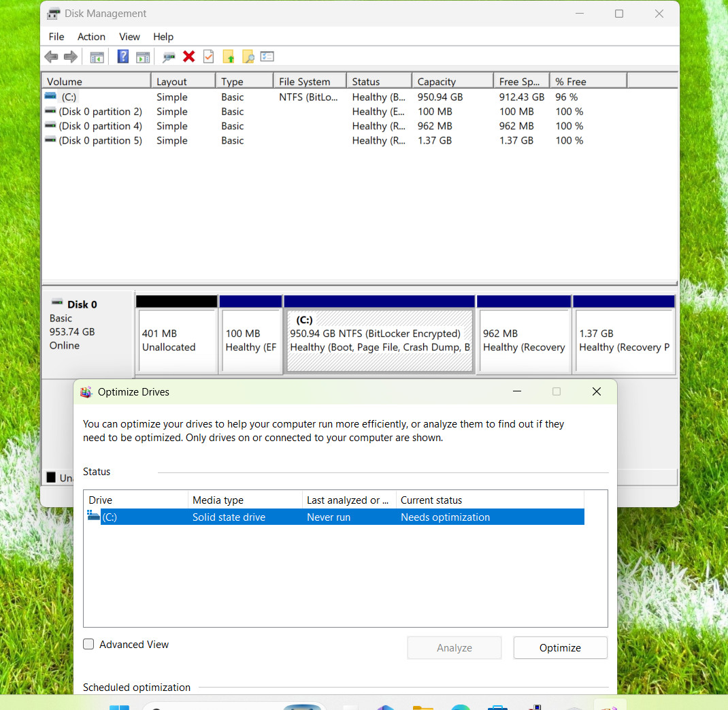Click the drive with magnifier toolbar icon
This screenshot has width=728, height=710.
click(169, 57)
